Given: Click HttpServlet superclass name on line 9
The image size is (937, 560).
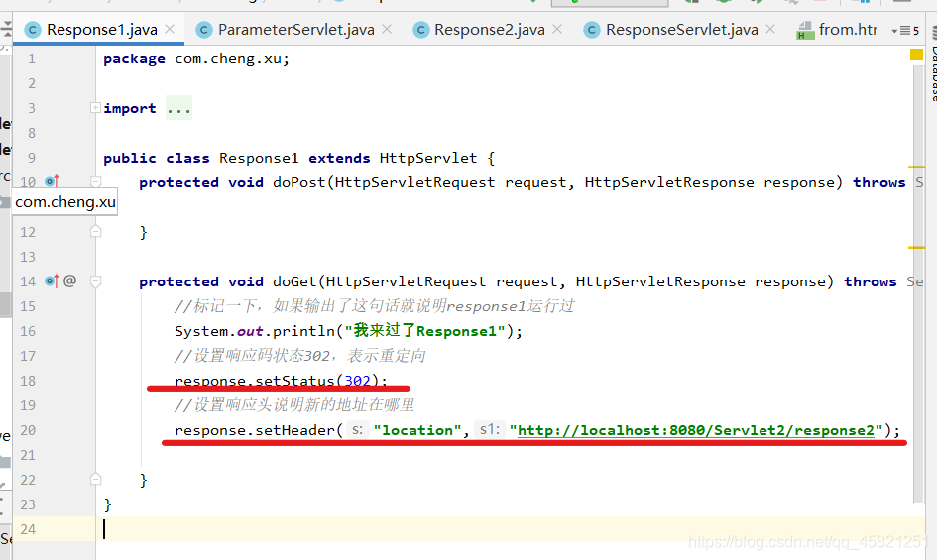Looking at the screenshot, I should click(428, 158).
